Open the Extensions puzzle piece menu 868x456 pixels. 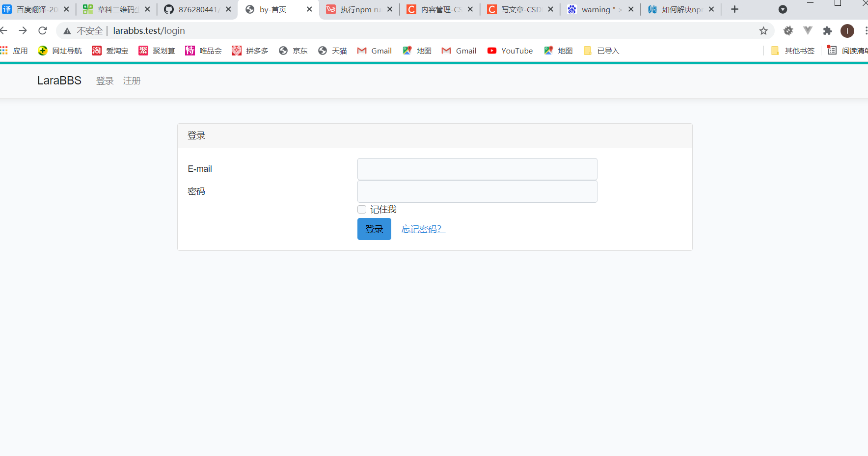(x=827, y=31)
